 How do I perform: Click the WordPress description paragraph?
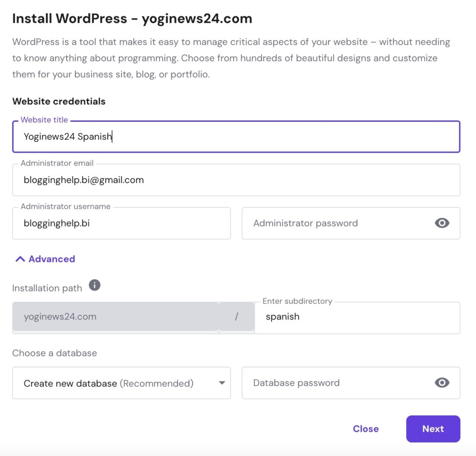[x=231, y=58]
